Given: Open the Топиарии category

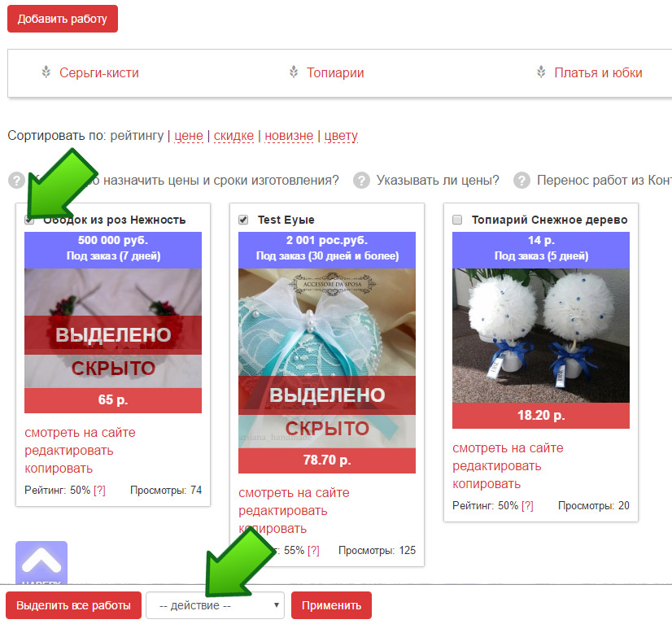Looking at the screenshot, I should 335,73.
